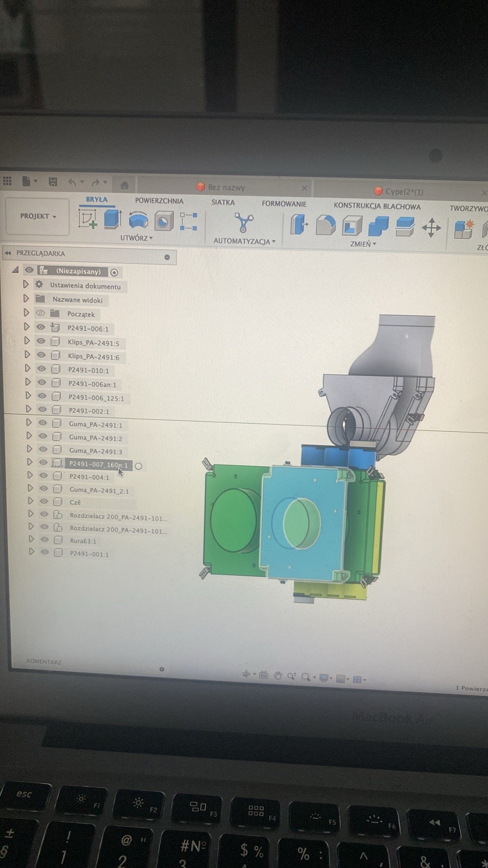This screenshot has width=488, height=868.
Task: Select the Move/Copy arrows tool
Action: click(x=431, y=227)
